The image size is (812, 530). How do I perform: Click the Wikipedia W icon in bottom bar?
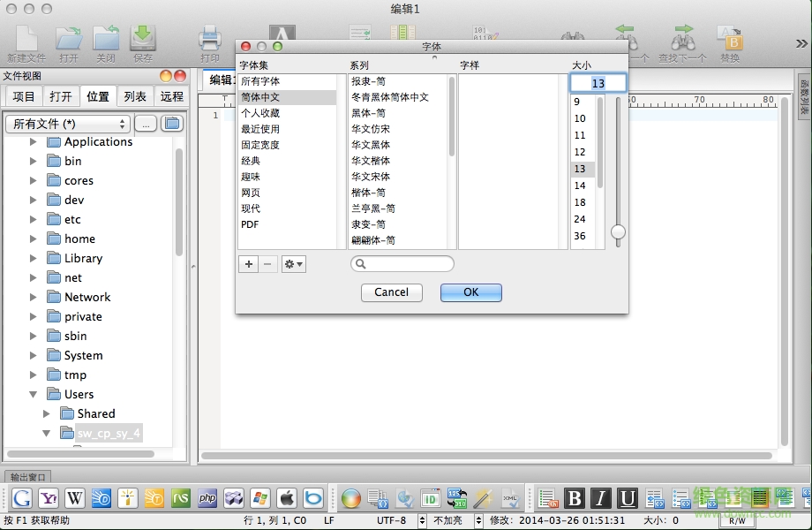point(75,498)
